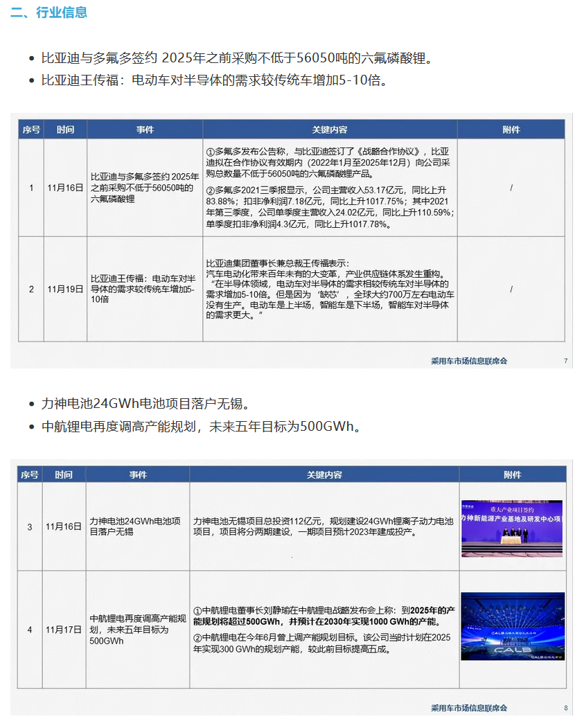
Task: Click page number 8 at bottom
Action: 565,708
